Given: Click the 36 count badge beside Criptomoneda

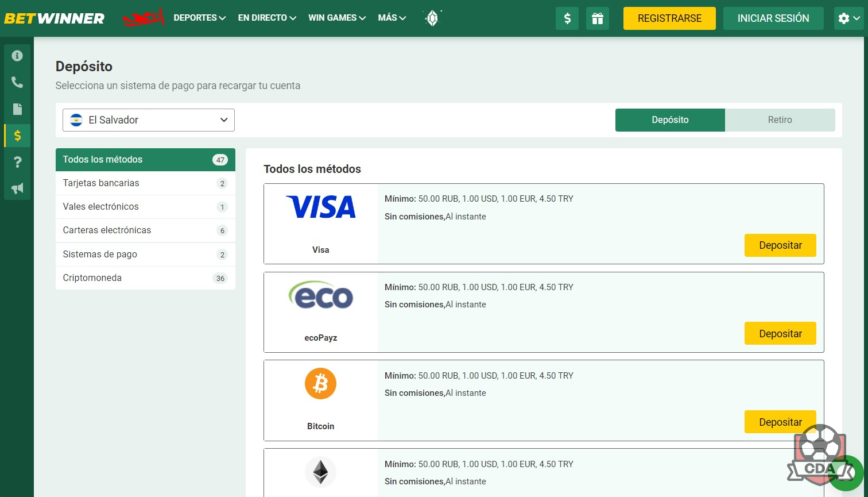Looking at the screenshot, I should tap(220, 279).
